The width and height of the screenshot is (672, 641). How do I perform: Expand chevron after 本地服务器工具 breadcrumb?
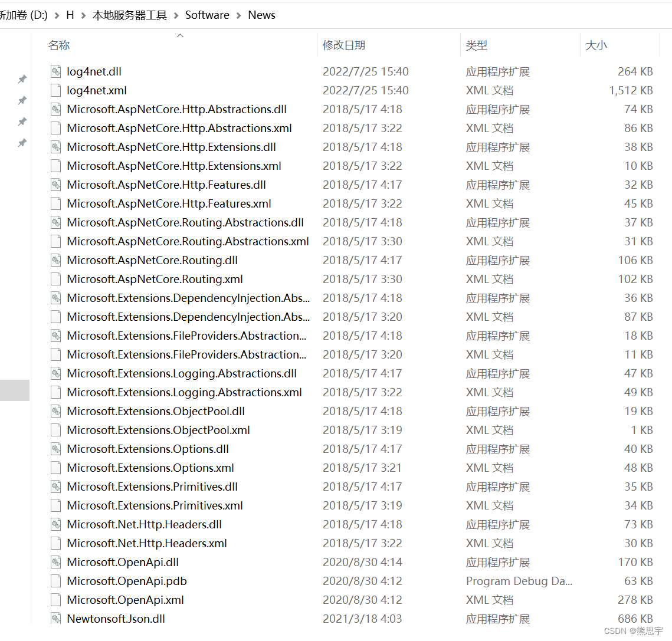click(x=176, y=15)
